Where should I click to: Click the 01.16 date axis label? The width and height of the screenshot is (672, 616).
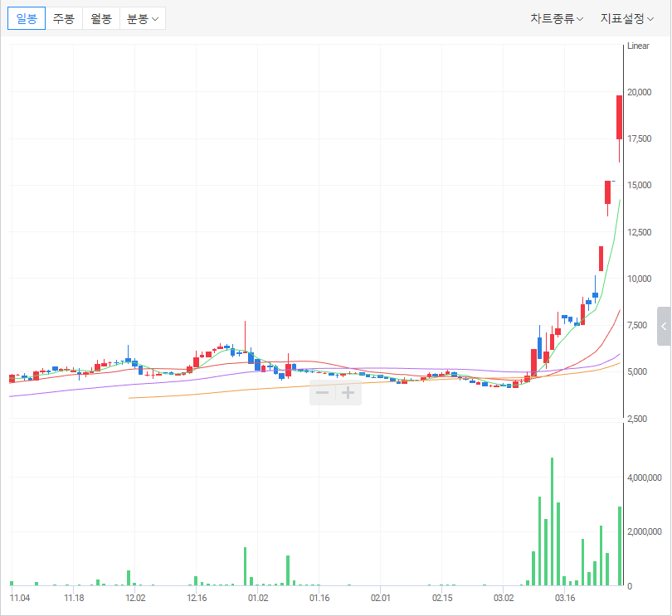319,598
